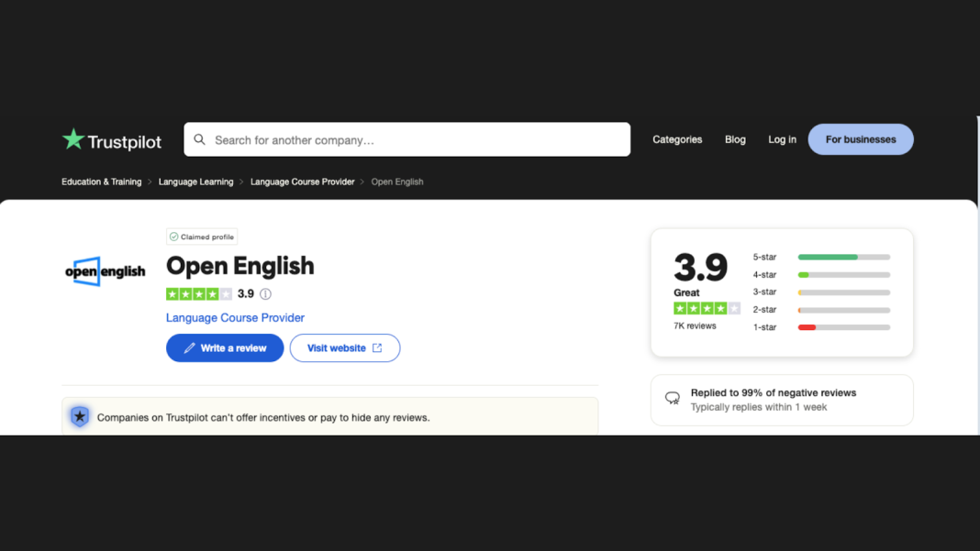Click the Trustpilot star logo

(73, 138)
